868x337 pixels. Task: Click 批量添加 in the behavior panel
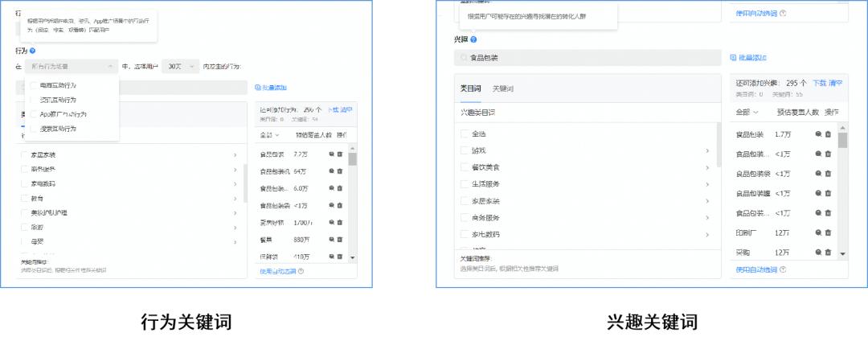click(271, 88)
